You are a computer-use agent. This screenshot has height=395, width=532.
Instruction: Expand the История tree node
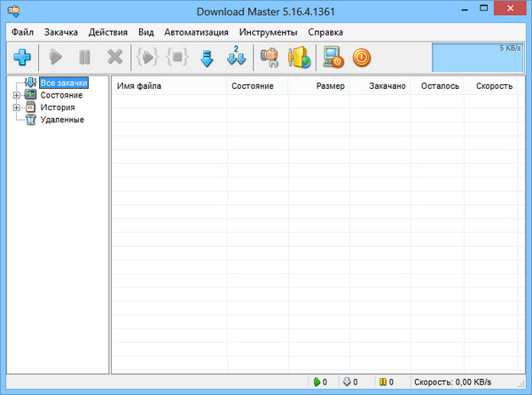click(x=16, y=107)
